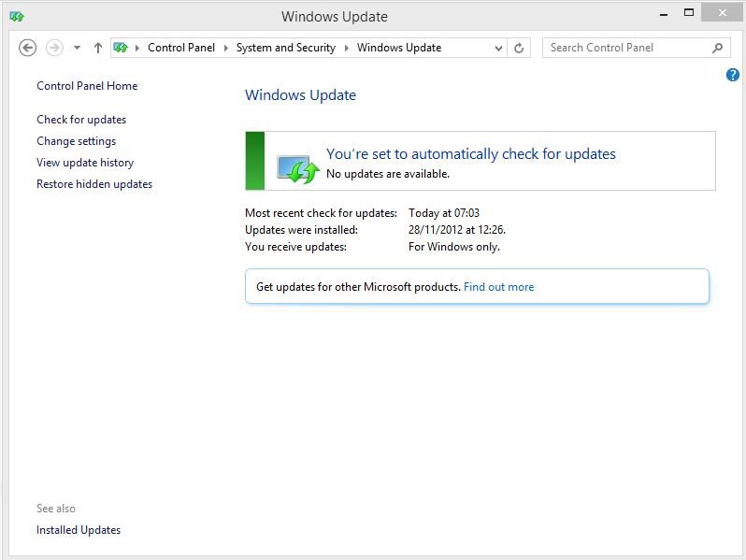
Task: Open Restore hidden updates
Action: (94, 184)
